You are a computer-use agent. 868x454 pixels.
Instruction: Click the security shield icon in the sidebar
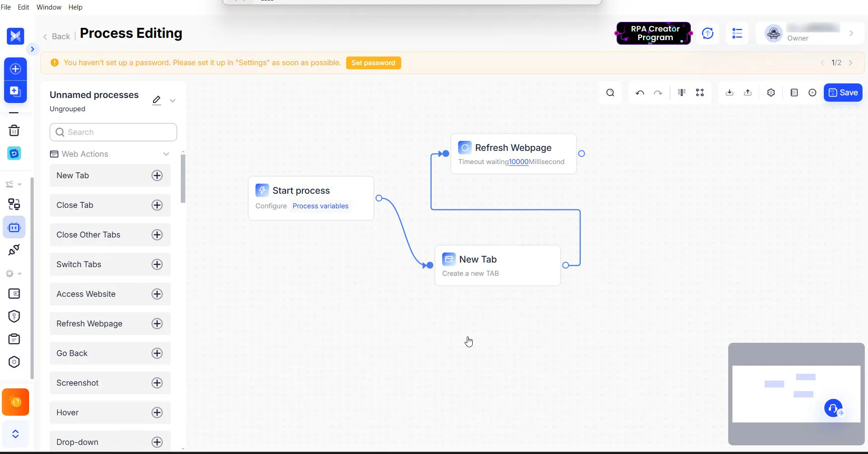pos(14,316)
